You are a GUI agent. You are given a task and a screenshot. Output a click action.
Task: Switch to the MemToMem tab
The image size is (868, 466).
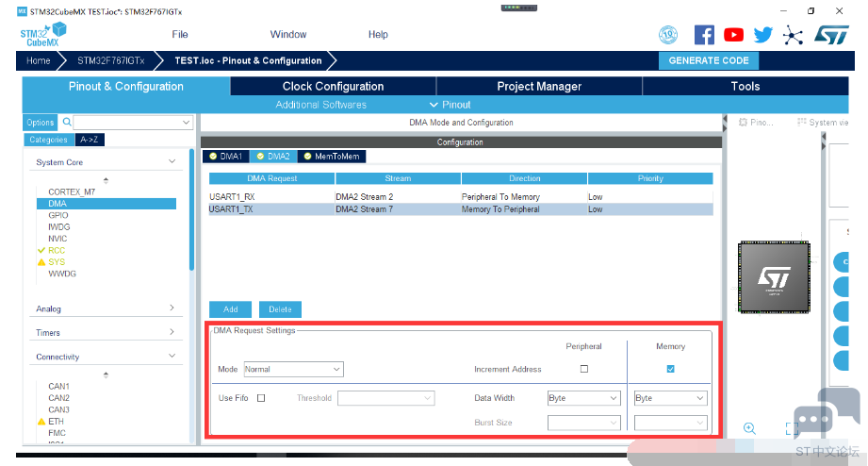tap(332, 157)
